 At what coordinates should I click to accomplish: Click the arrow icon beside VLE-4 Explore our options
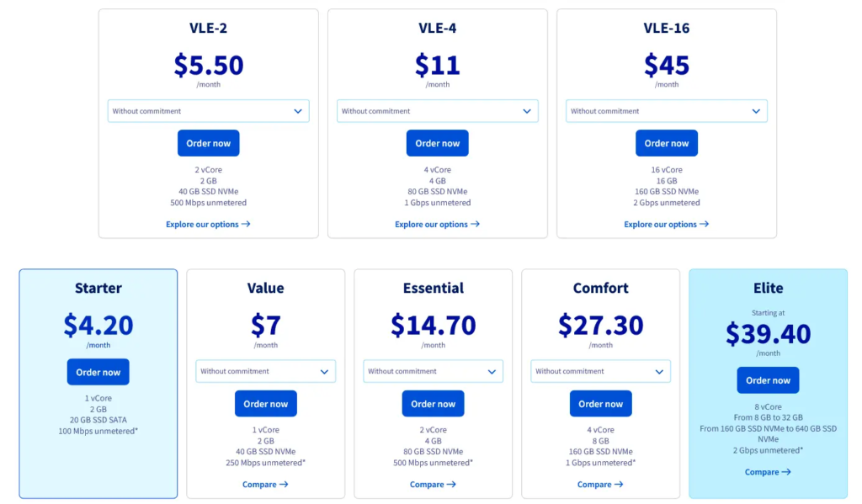click(x=475, y=225)
